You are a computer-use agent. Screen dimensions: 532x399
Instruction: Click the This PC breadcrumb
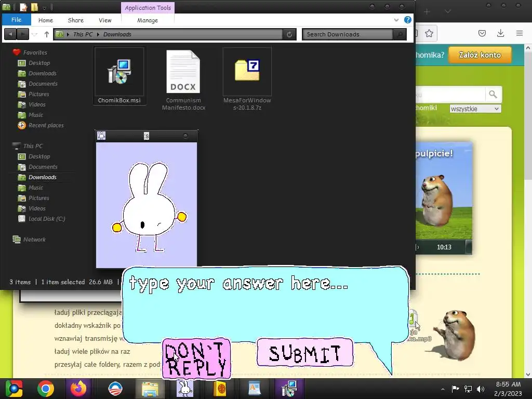(x=83, y=34)
